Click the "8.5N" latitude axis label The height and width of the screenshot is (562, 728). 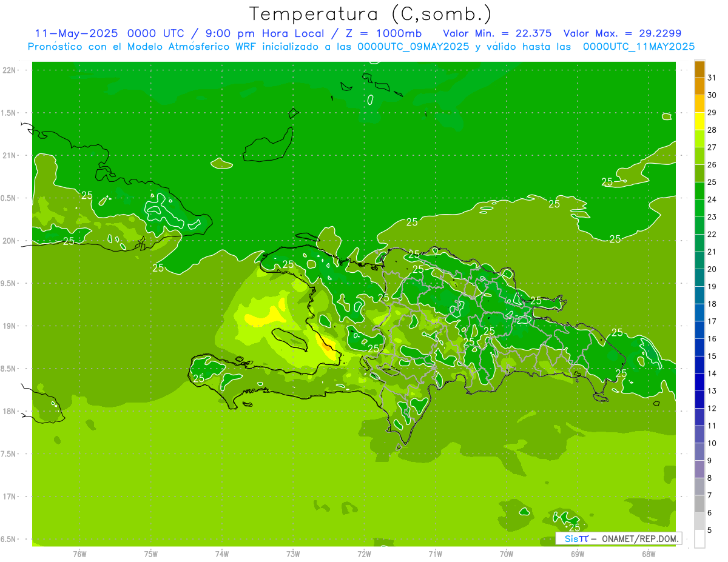click(8, 369)
